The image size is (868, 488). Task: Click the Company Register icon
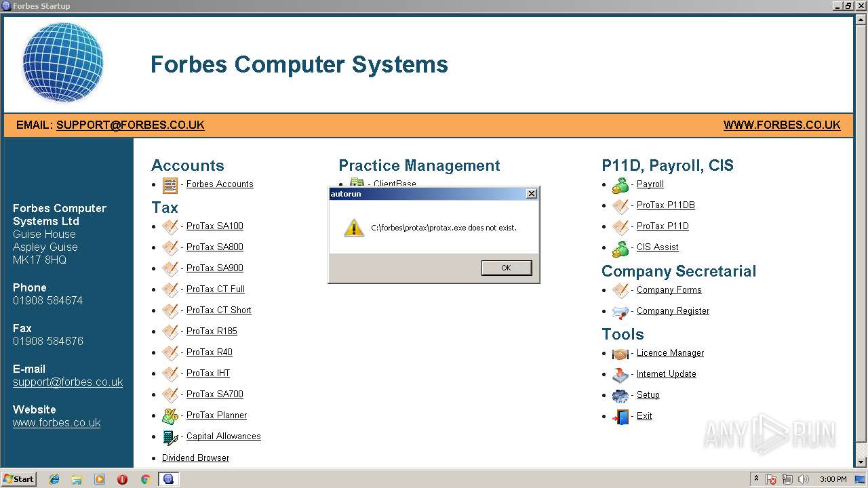620,312
